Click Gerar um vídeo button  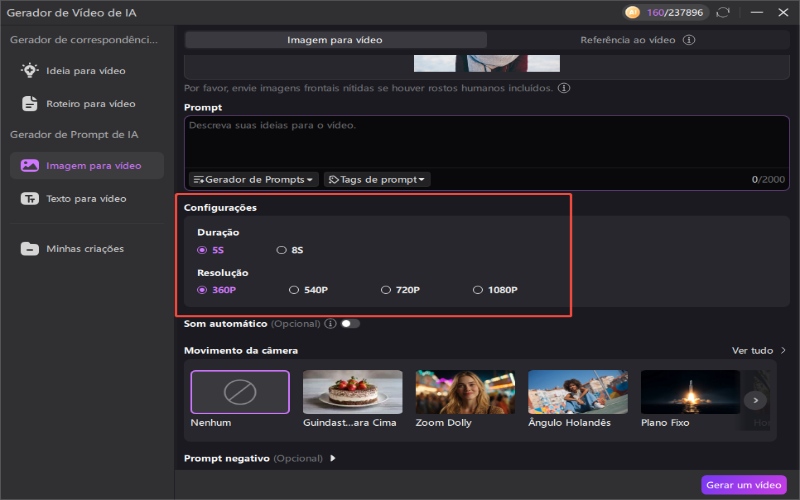click(x=743, y=485)
